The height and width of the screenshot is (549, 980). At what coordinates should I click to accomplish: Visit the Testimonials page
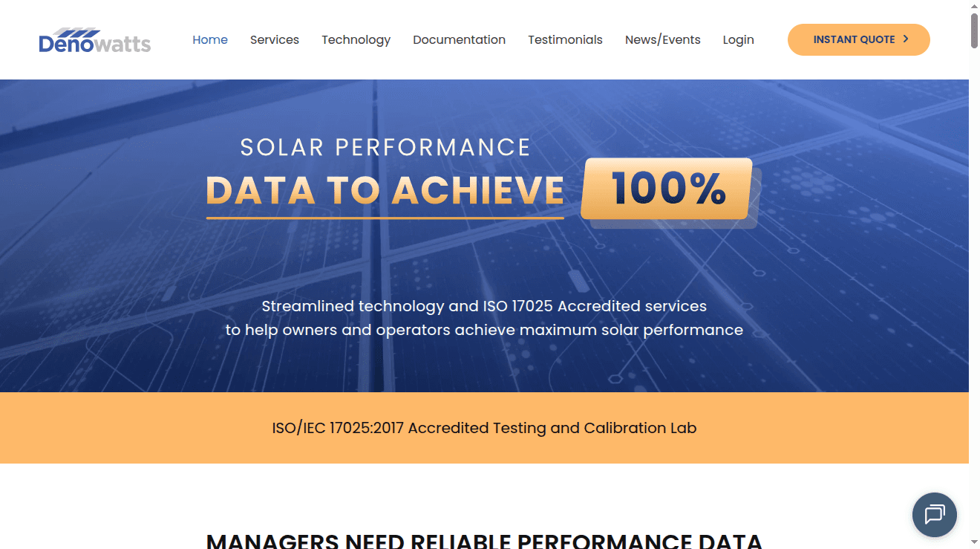coord(565,40)
